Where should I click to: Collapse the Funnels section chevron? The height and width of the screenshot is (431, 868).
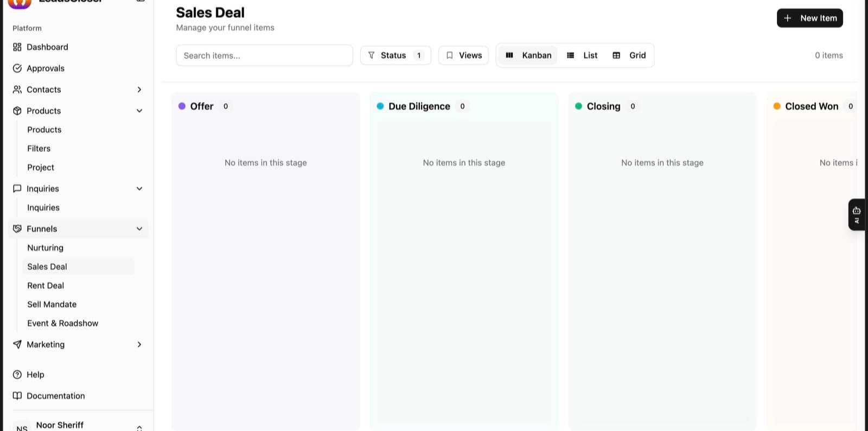point(139,229)
